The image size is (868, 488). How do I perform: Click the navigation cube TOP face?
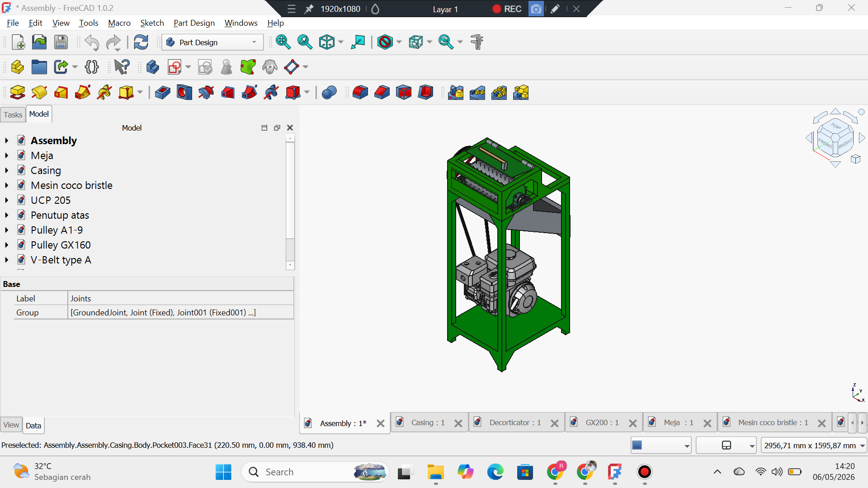pos(835,126)
